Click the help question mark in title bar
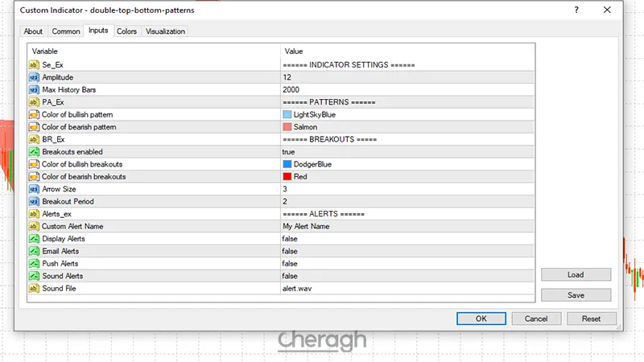Viewport: 644px width, 362px height. pos(577,10)
